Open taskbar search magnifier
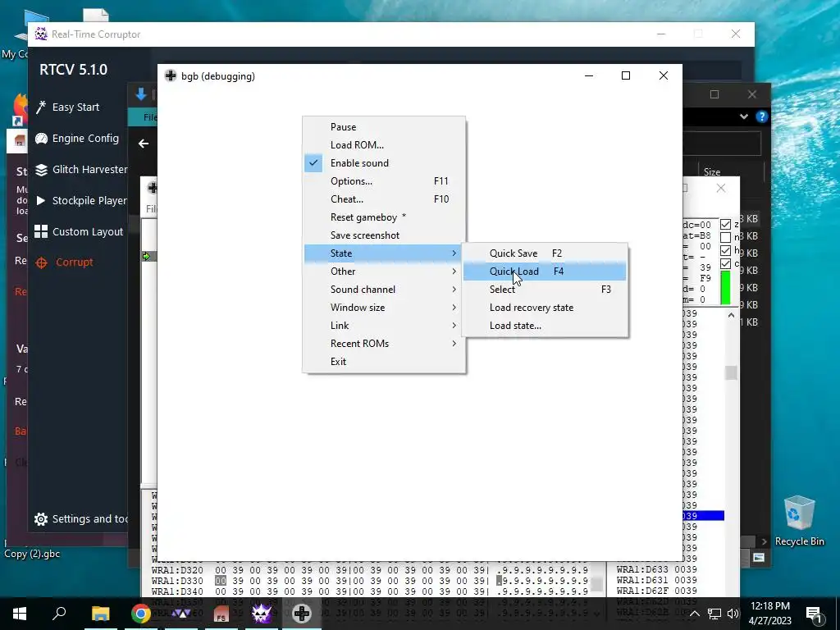This screenshot has width=840, height=630. click(x=59, y=614)
